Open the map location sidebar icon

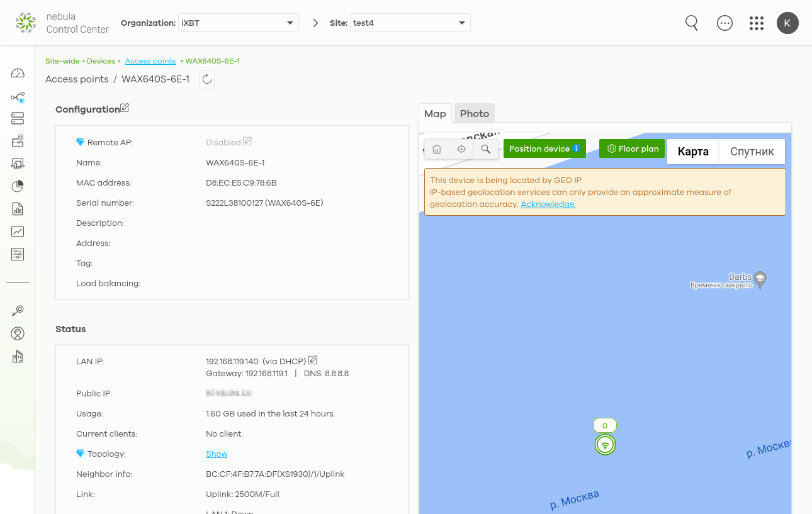[18, 141]
